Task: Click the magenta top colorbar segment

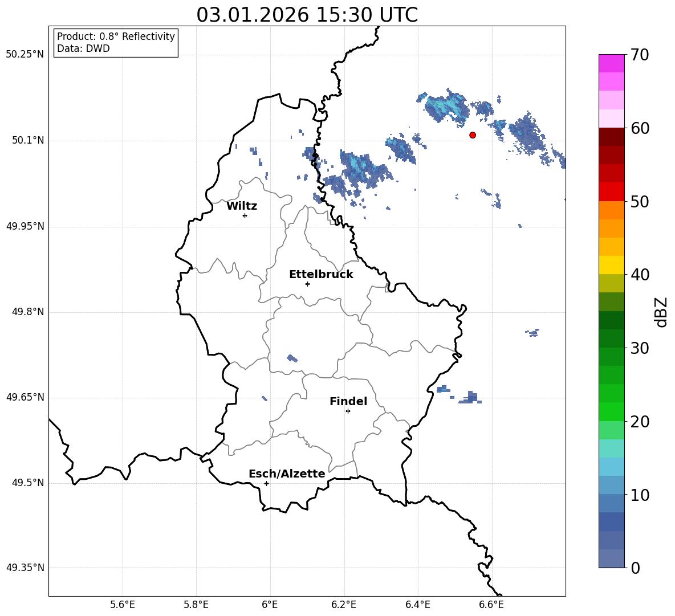Action: [612, 64]
